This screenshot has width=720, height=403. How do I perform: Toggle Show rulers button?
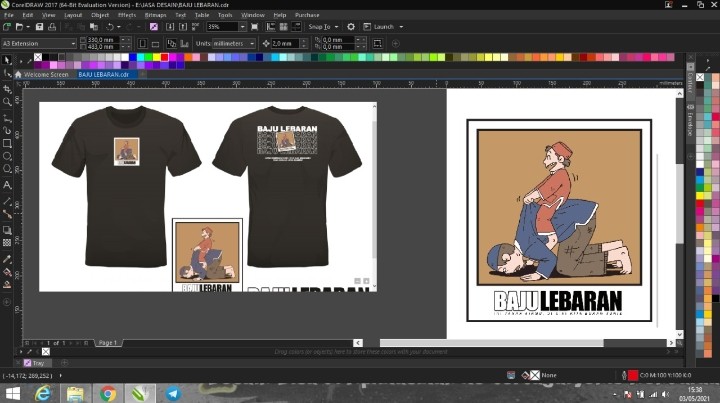tap(271, 27)
